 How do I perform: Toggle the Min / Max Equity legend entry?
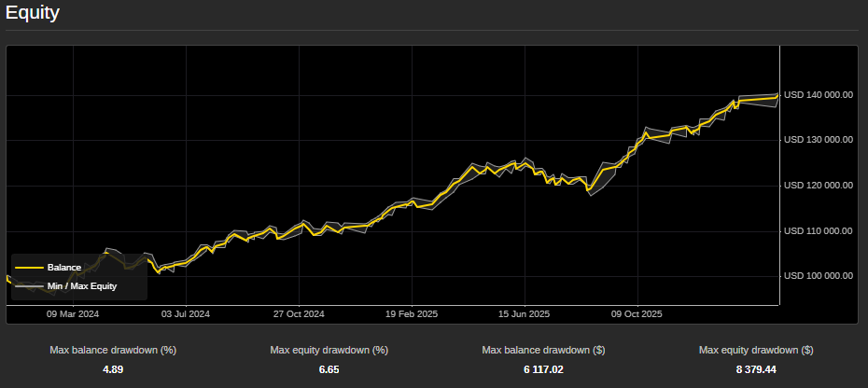pyautogui.click(x=81, y=285)
